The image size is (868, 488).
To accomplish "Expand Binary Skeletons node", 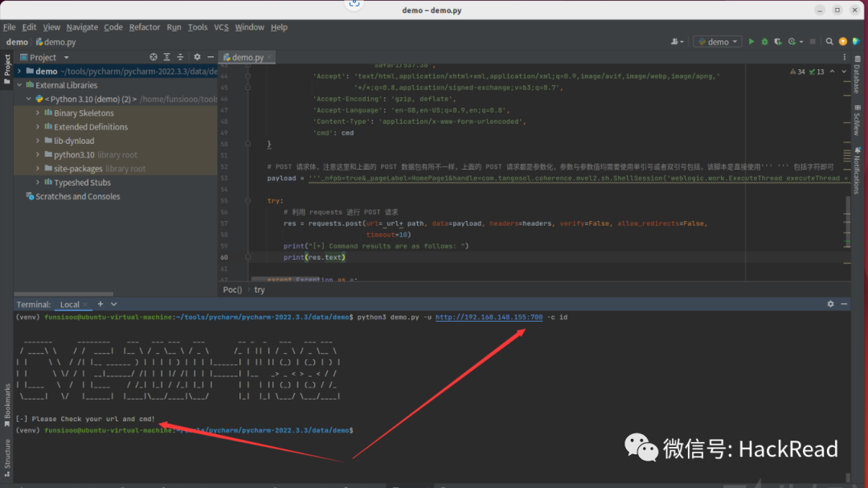I will click(38, 113).
